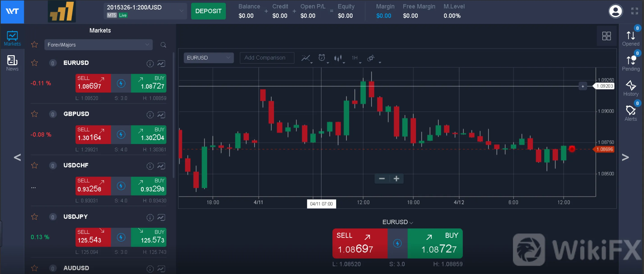
Task: Toggle the favorites filter star beside Forex\Majors
Action: (34, 45)
